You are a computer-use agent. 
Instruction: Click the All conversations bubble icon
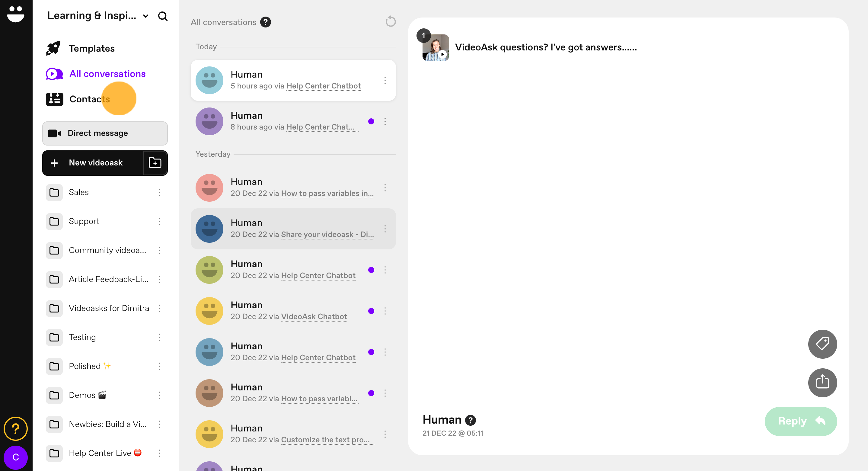pyautogui.click(x=54, y=74)
